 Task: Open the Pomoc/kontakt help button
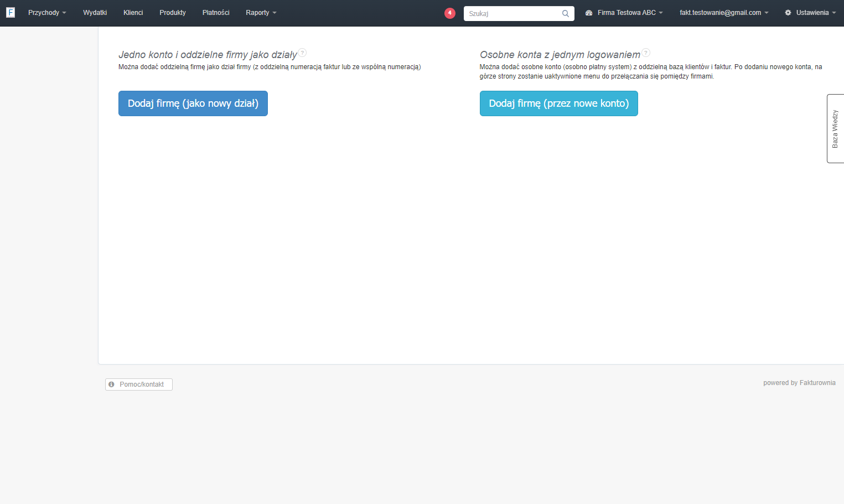[139, 385]
